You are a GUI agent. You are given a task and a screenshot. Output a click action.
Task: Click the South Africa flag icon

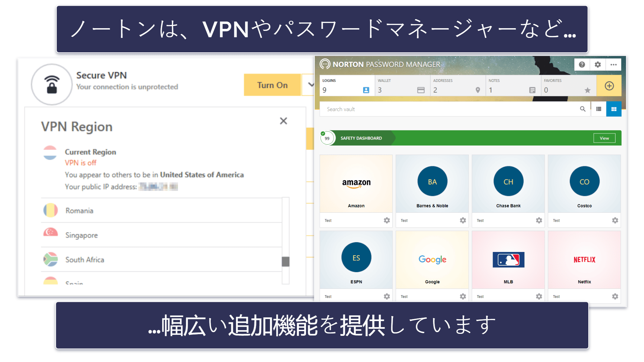click(x=51, y=259)
